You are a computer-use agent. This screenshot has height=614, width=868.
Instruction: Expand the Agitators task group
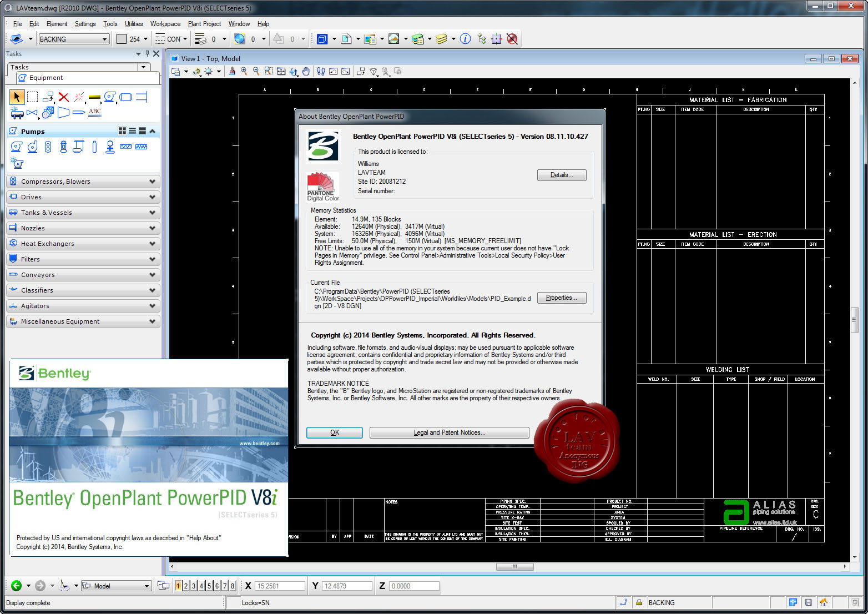[83, 306]
